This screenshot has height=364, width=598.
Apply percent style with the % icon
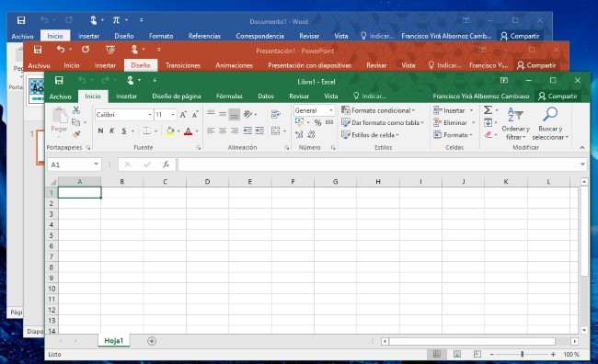[x=317, y=122]
